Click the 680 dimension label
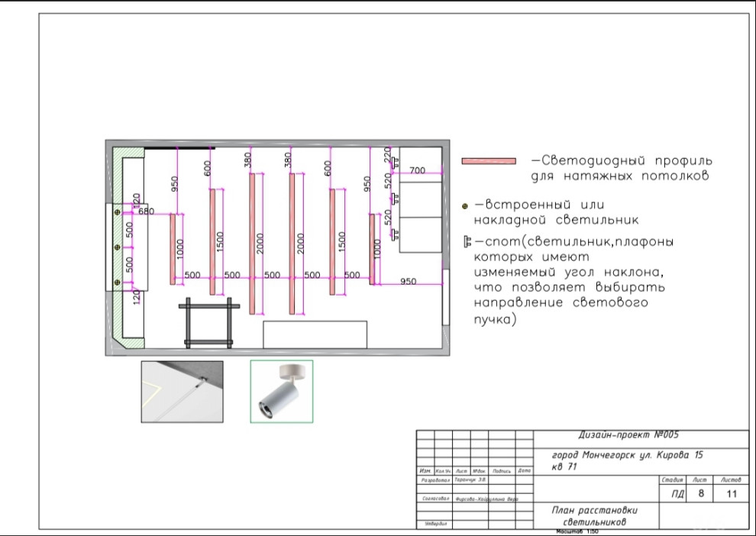 (x=145, y=211)
